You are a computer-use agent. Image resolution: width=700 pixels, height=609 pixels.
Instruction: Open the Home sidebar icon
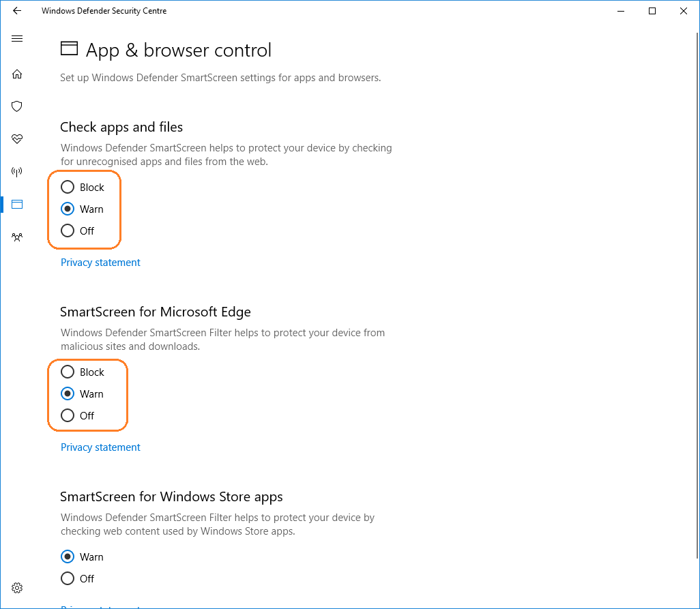pyautogui.click(x=17, y=74)
